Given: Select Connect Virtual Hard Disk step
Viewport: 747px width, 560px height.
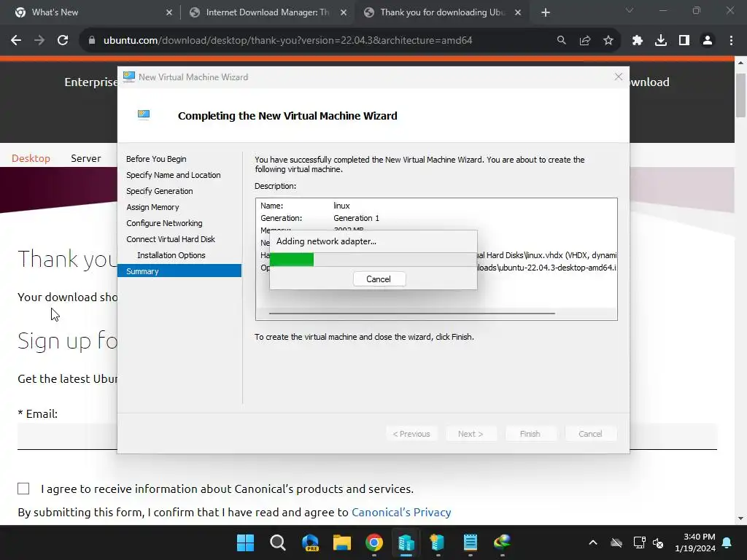Looking at the screenshot, I should [x=171, y=239].
